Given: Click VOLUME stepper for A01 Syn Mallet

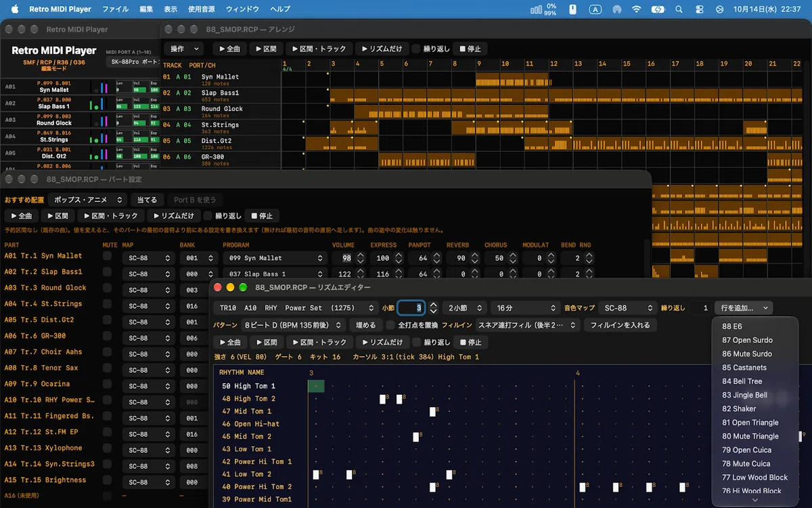Looking at the screenshot, I should 360,258.
